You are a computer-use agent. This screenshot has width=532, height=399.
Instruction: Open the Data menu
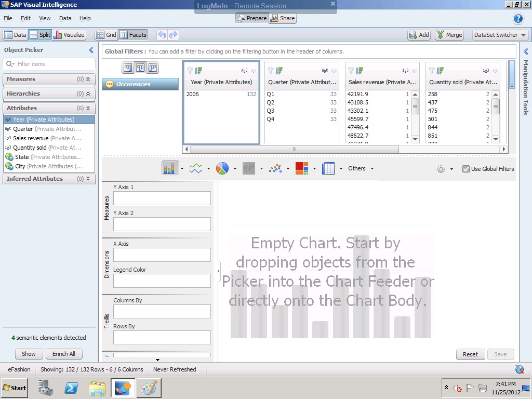click(x=65, y=18)
